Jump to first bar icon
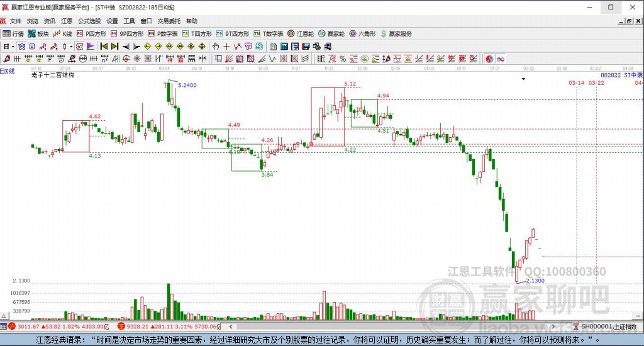This screenshot has height=346, width=644. pos(104,47)
